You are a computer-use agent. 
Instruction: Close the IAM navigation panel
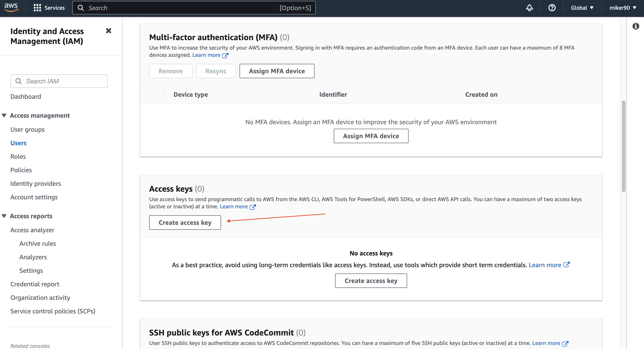[x=109, y=31]
